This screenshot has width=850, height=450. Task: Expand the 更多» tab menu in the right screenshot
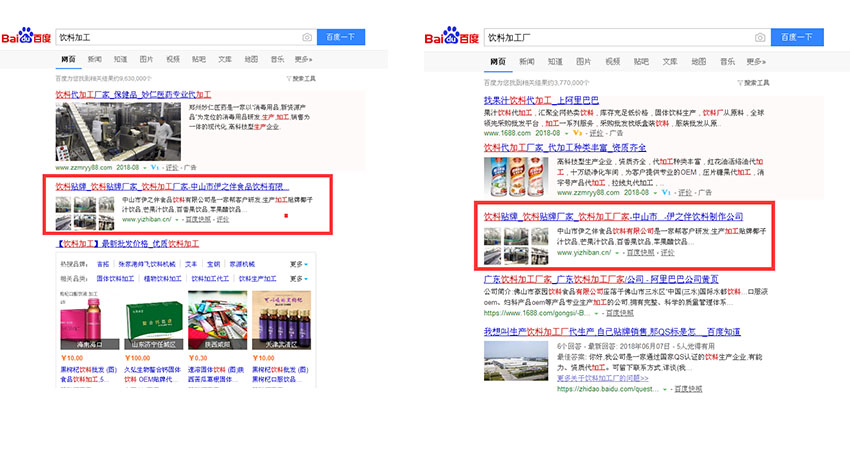(756, 61)
